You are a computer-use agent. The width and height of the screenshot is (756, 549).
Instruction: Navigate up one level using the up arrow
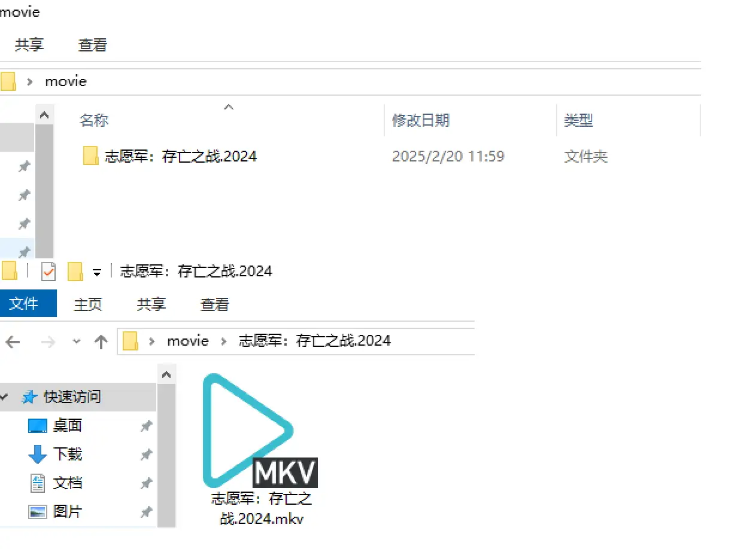point(101,341)
